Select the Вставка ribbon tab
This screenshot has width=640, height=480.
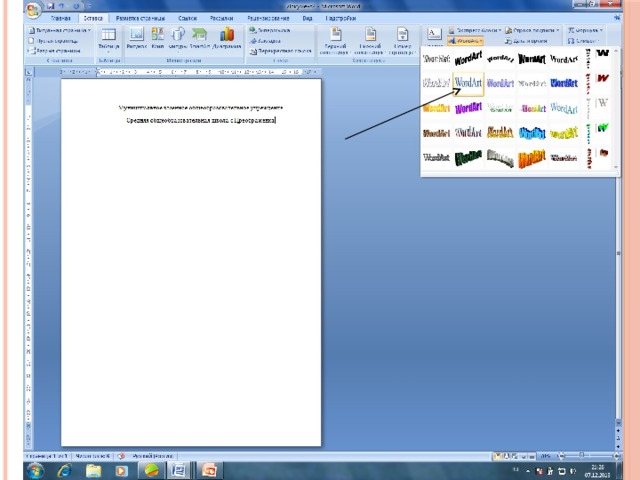click(x=93, y=18)
